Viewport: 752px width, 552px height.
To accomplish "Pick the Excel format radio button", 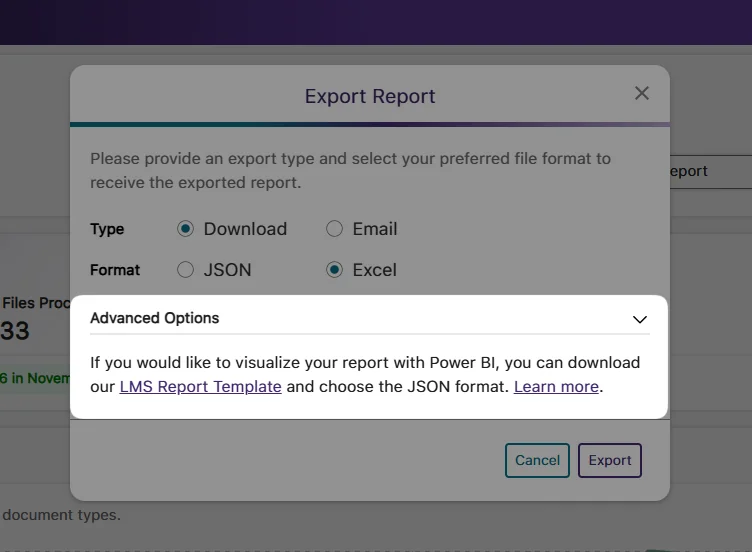I will tap(335, 270).
